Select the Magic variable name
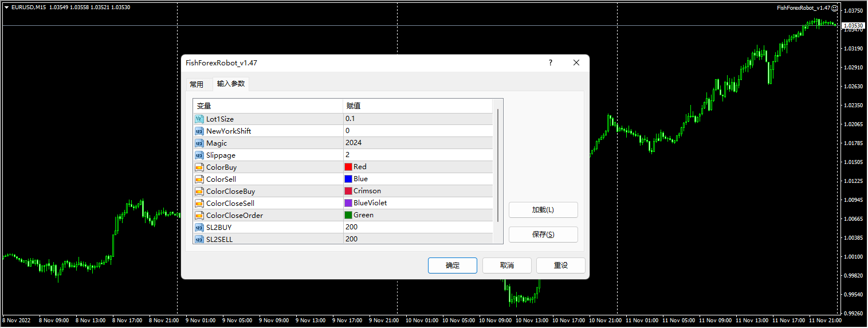Image resolution: width=868 pixels, height=328 pixels. click(217, 143)
